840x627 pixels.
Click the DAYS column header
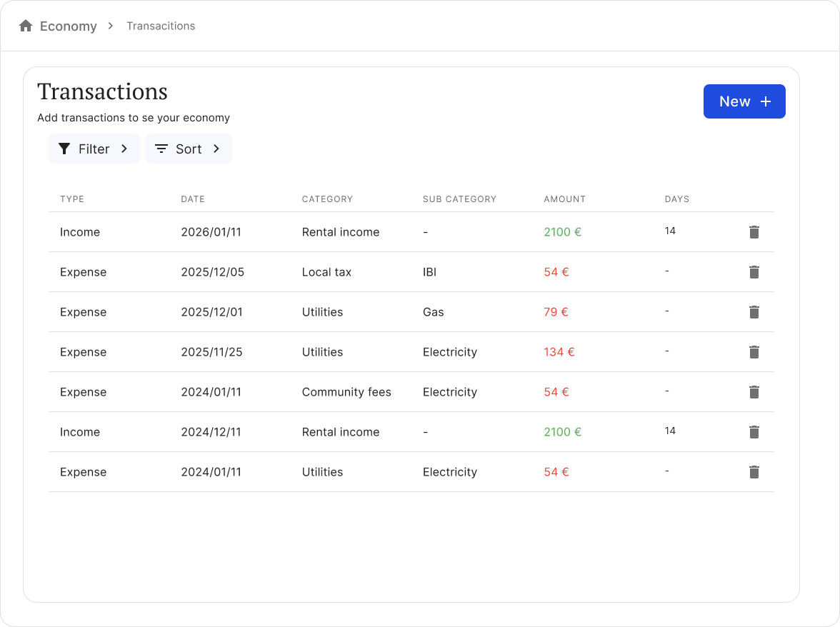point(676,199)
